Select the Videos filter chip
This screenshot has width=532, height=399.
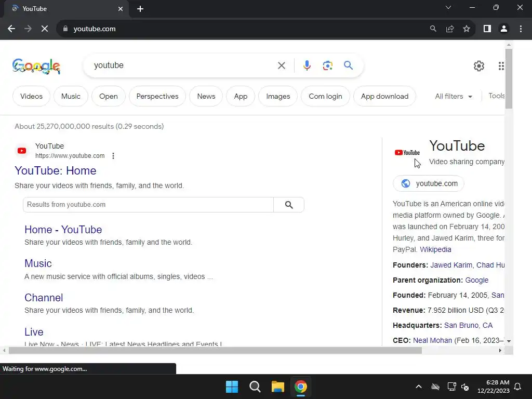point(31,96)
